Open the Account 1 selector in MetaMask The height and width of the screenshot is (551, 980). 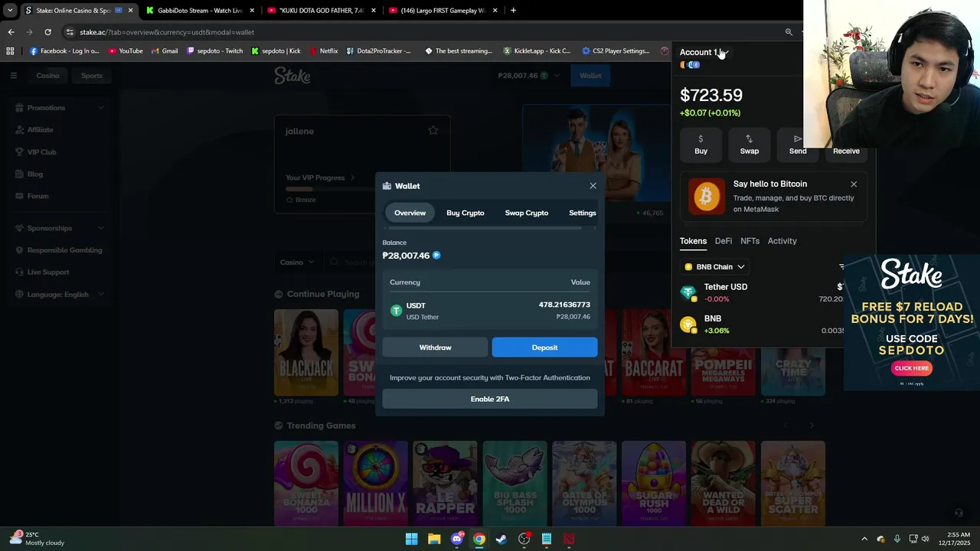[x=703, y=52]
